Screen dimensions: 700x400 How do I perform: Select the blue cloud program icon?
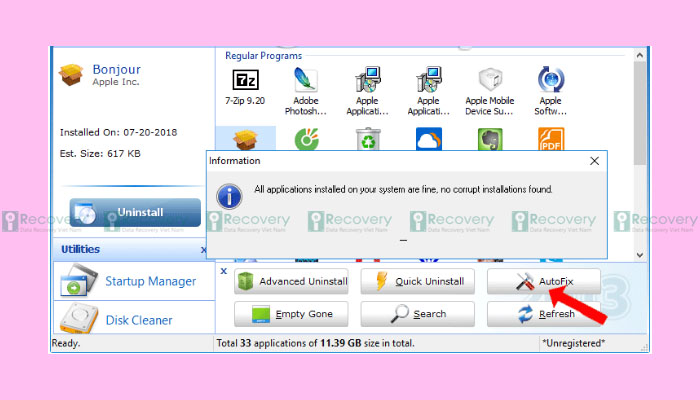pos(429,139)
